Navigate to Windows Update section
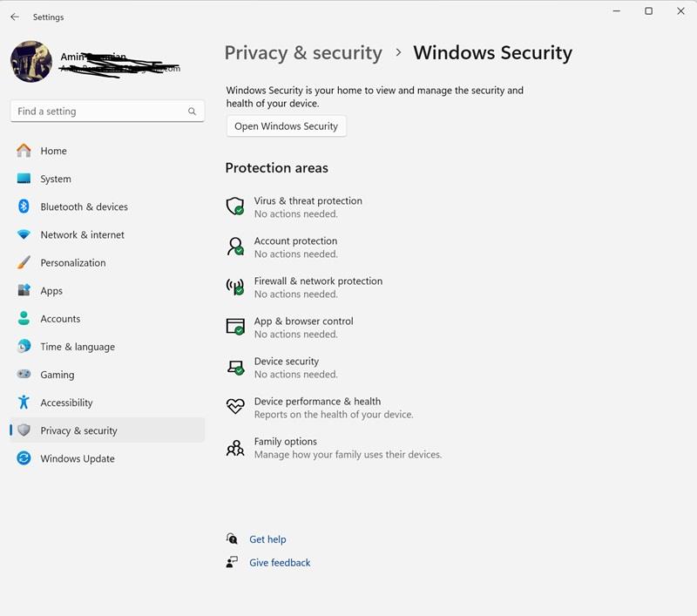 [x=77, y=458]
